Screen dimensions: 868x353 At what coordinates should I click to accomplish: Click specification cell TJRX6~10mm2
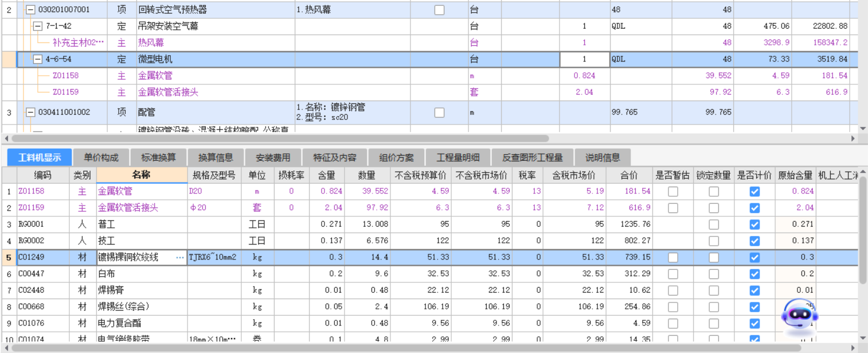pos(214,258)
